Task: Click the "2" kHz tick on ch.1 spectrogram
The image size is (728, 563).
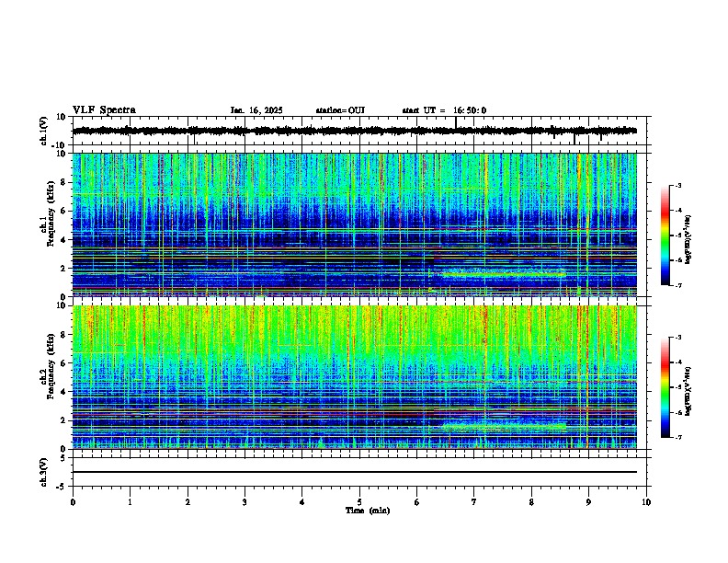Action: click(63, 269)
